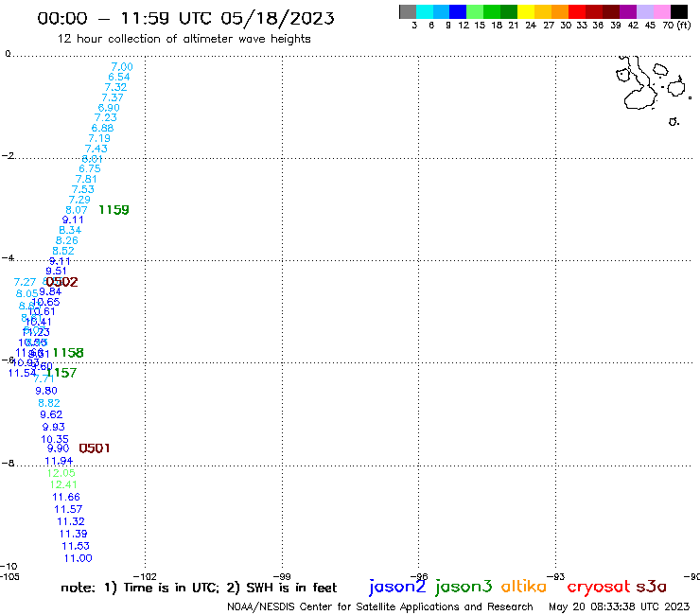Click the 7.43 wave height reading
Viewport: 700px width, 615px height.
(x=96, y=149)
